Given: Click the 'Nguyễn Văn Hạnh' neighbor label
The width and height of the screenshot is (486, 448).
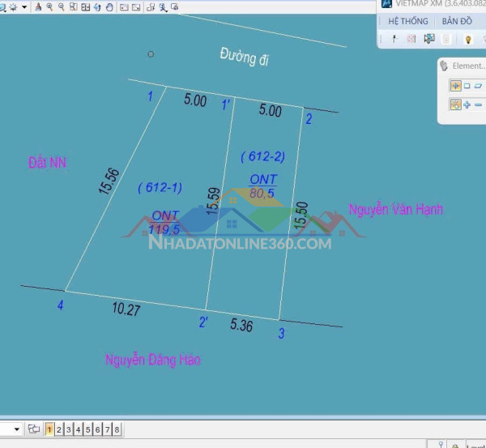Looking at the screenshot, I should click(x=396, y=209).
